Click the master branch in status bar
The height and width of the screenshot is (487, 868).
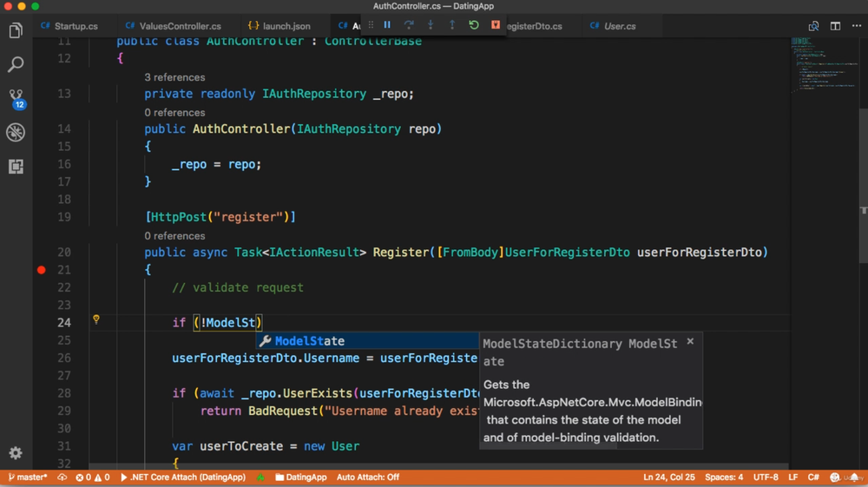coord(28,477)
